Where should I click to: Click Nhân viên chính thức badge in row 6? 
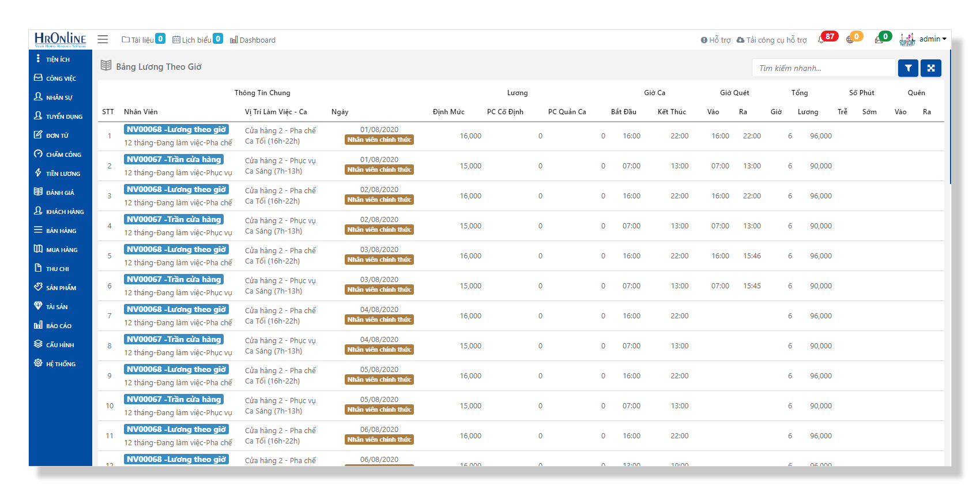click(x=379, y=290)
